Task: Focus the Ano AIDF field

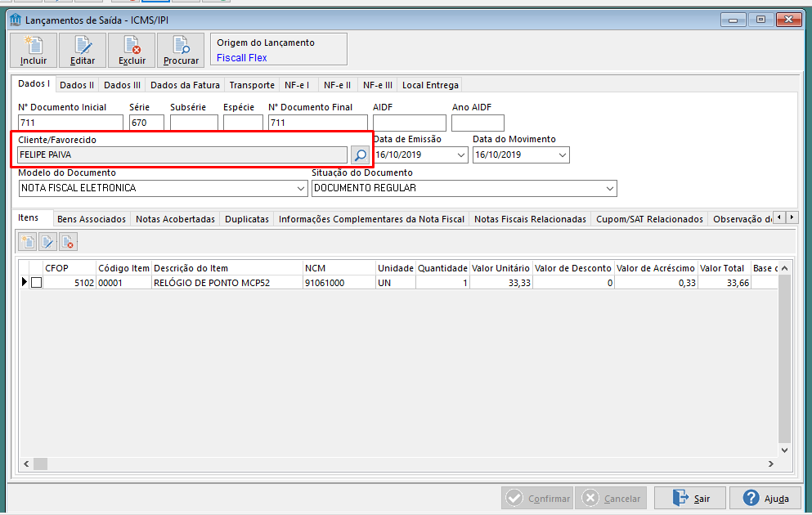Action: click(478, 123)
